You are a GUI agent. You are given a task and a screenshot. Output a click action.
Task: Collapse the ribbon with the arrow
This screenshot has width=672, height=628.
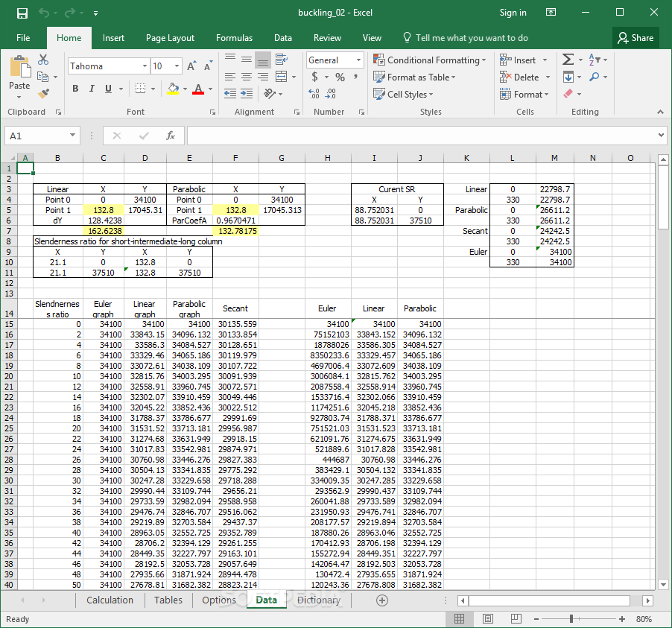660,112
